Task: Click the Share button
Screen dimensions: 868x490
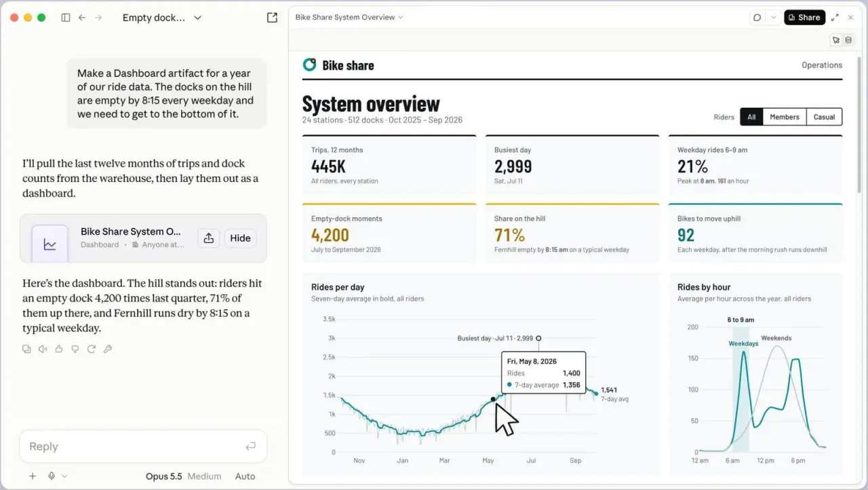Action: point(804,18)
